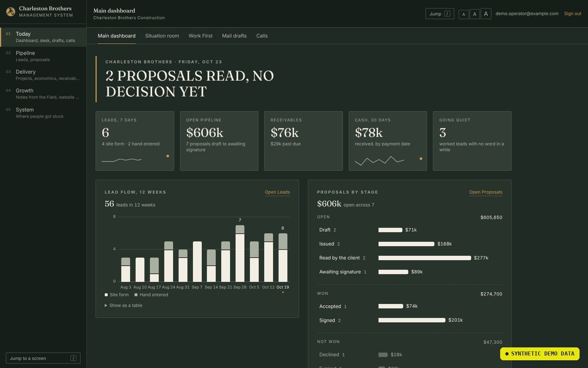Open the Receivables $76k card
Image resolution: width=588 pixels, height=368 pixels.
pyautogui.click(x=304, y=141)
